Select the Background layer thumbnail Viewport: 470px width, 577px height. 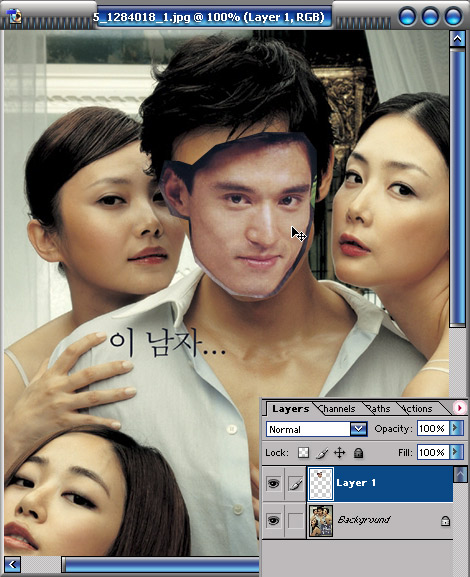point(321,521)
